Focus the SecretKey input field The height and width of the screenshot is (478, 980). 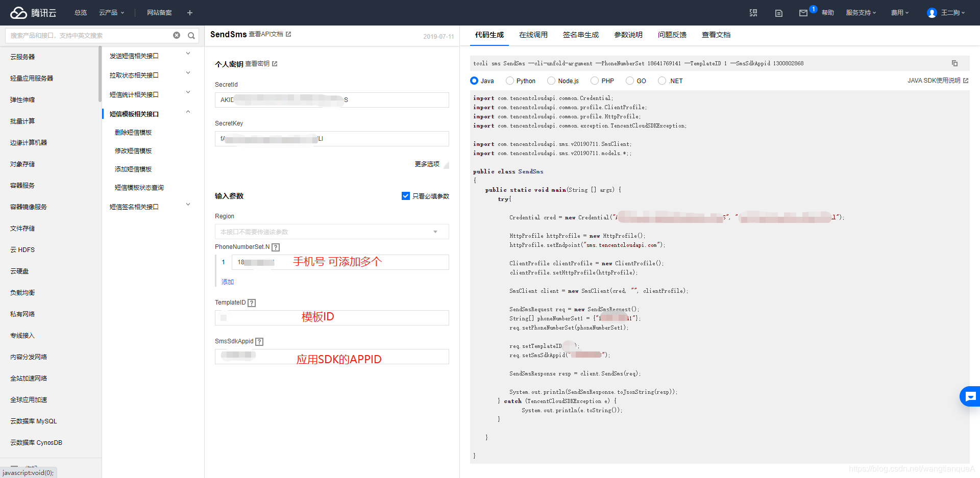click(332, 139)
